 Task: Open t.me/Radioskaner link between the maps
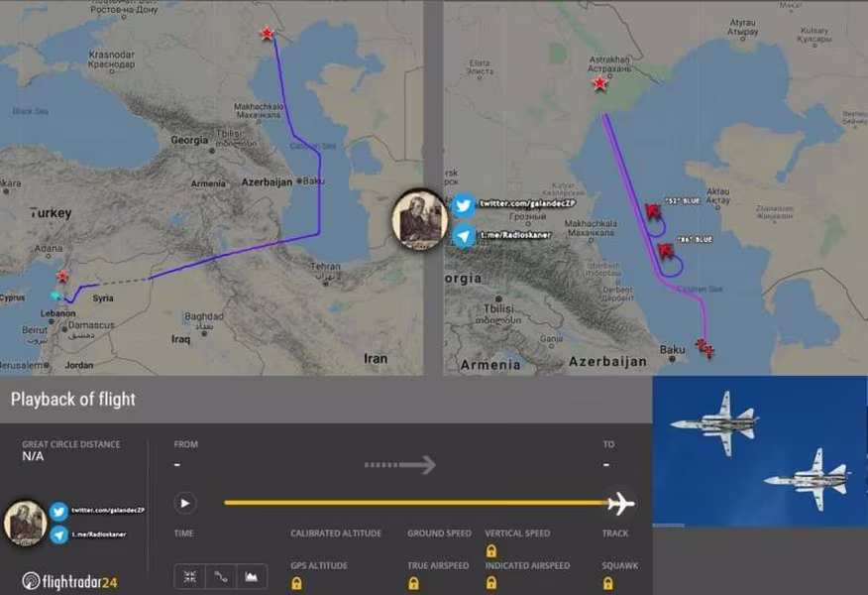tap(516, 235)
